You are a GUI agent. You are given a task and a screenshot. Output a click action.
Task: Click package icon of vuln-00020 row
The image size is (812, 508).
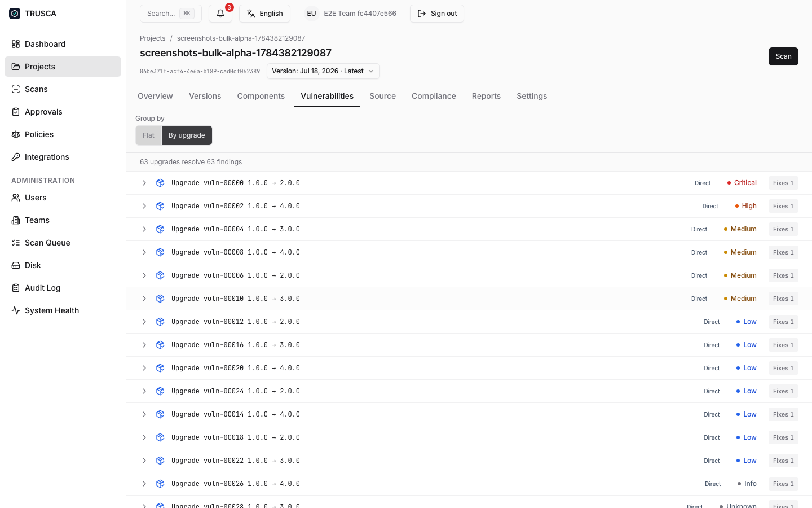tap(160, 368)
